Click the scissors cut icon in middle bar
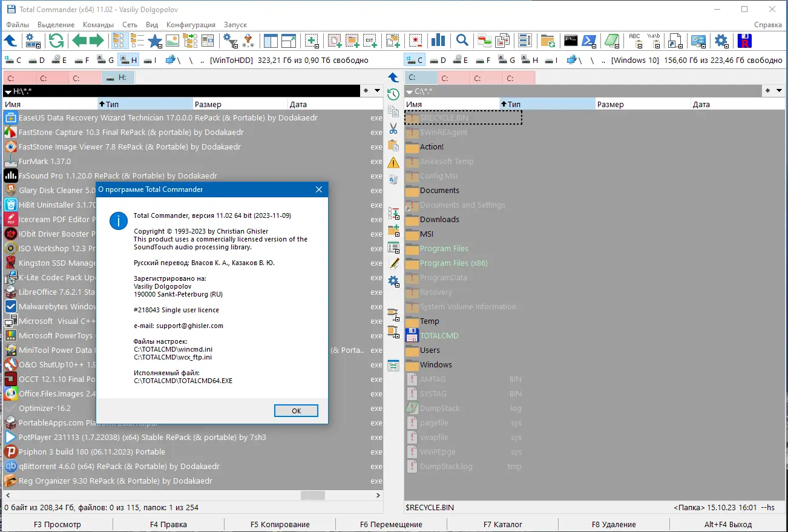 [393, 128]
